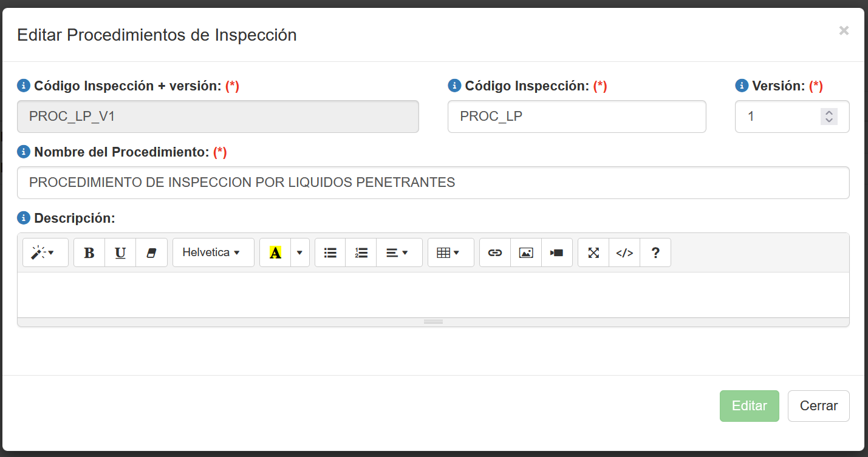Screen dimensions: 868x457
Task: Insert a numbered ordered list
Action: 361,252
